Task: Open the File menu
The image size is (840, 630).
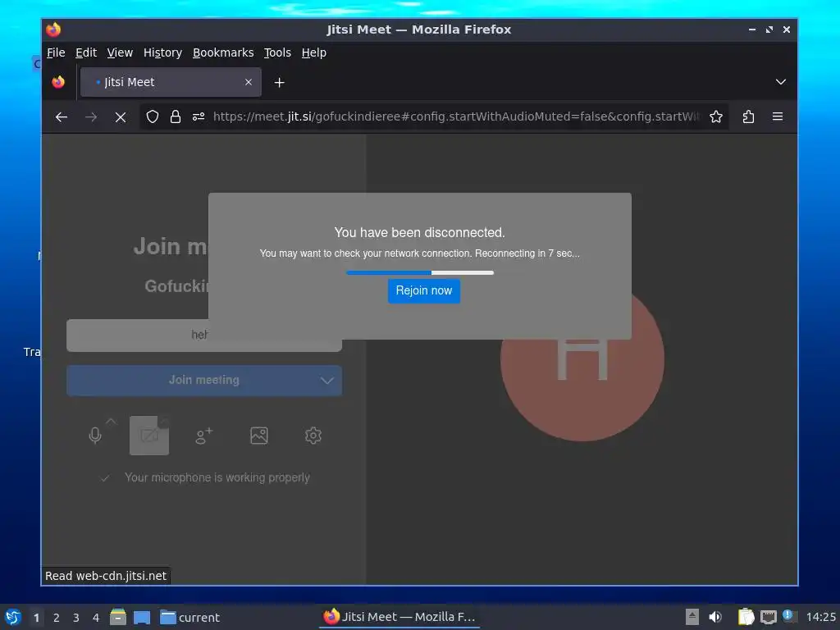Action: tap(56, 52)
